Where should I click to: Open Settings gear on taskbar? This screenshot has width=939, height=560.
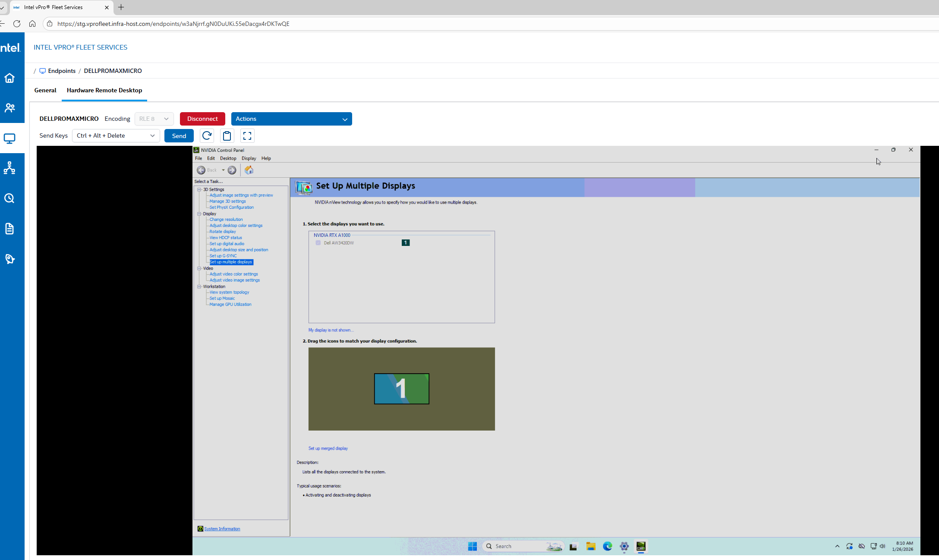(x=624, y=546)
